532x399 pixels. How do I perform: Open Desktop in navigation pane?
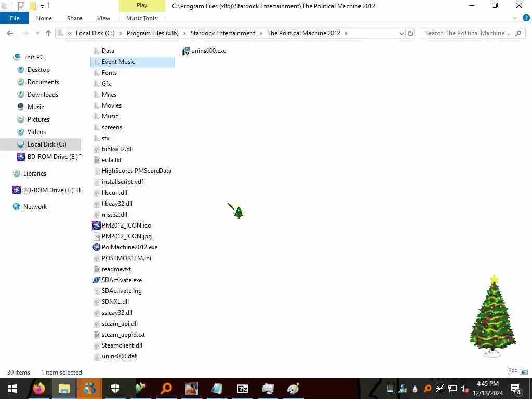click(38, 70)
